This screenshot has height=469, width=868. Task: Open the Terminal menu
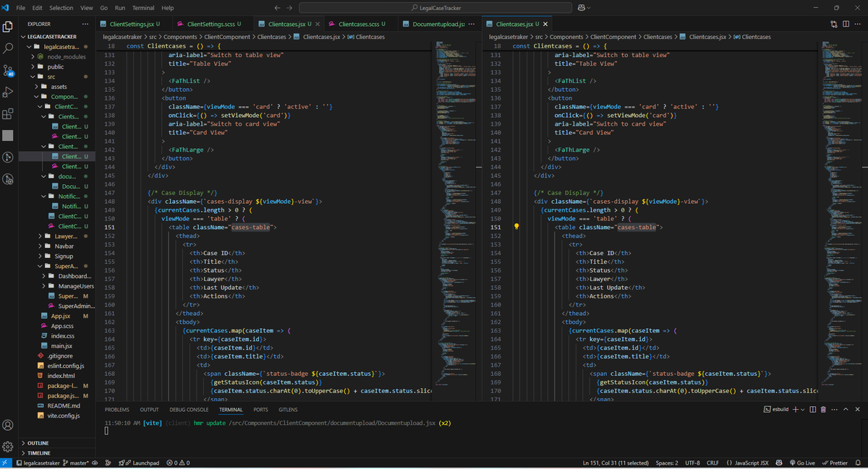[x=143, y=7]
